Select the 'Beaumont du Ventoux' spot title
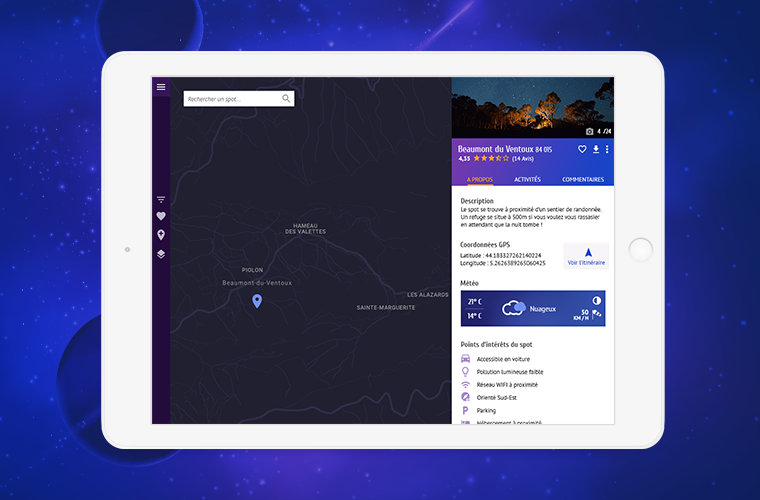Image resolution: width=760 pixels, height=500 pixels. (495, 149)
